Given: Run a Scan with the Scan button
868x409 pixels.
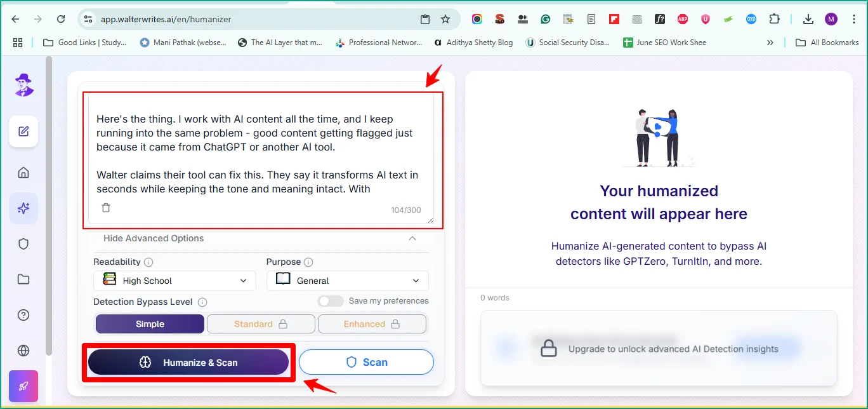Looking at the screenshot, I should point(366,361).
